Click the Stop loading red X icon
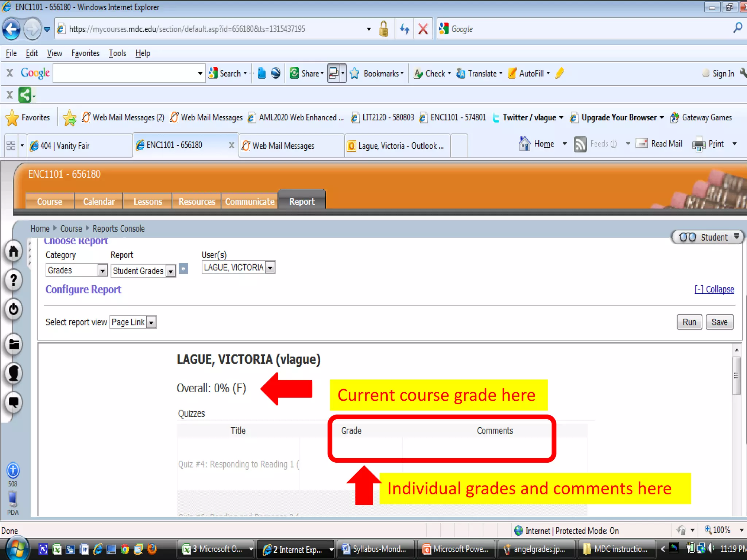747x560 pixels. click(x=423, y=29)
